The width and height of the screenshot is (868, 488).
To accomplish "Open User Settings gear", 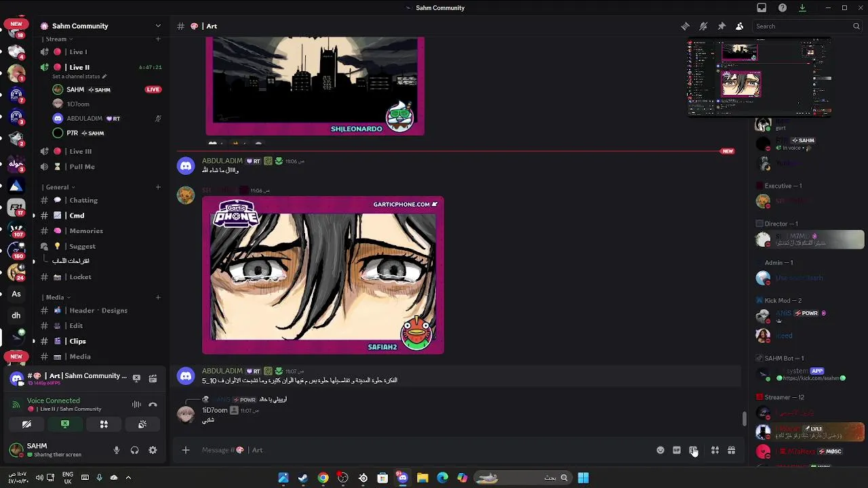I will [x=153, y=450].
